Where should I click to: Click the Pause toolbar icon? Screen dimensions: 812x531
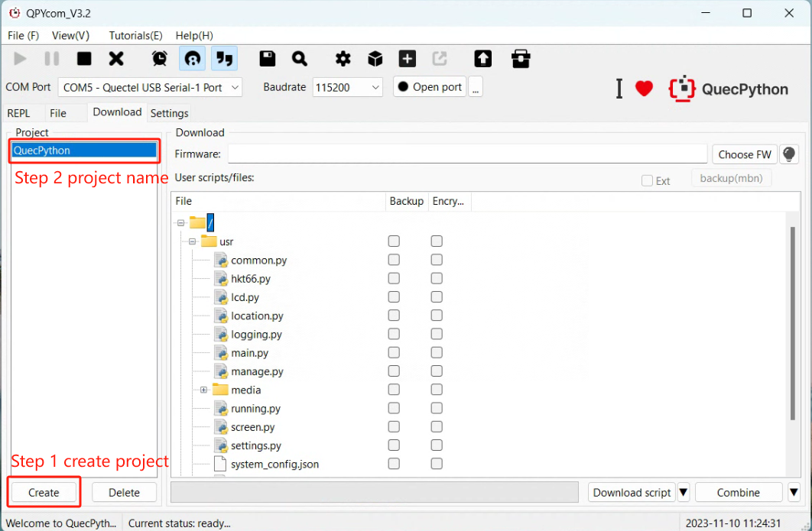click(x=52, y=59)
